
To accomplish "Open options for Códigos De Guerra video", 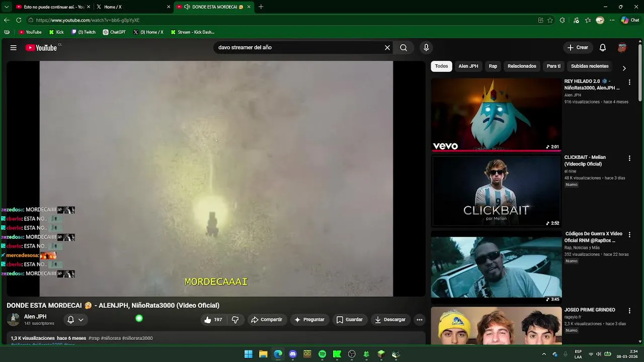I will coord(629,235).
